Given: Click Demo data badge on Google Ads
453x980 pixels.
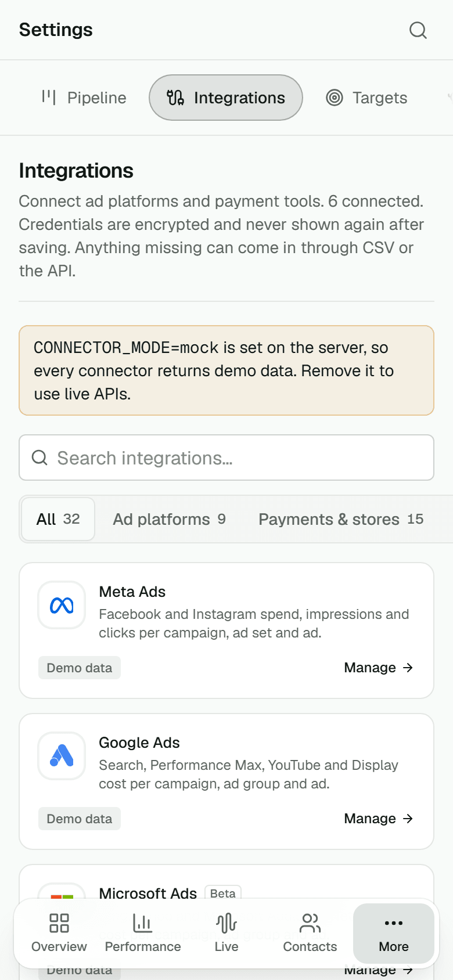Looking at the screenshot, I should click(x=80, y=819).
